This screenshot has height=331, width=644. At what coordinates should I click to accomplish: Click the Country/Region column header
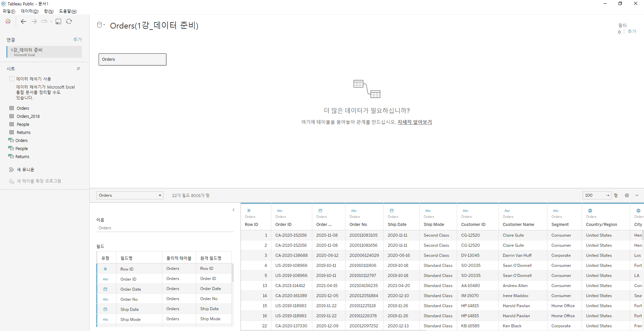(x=601, y=225)
